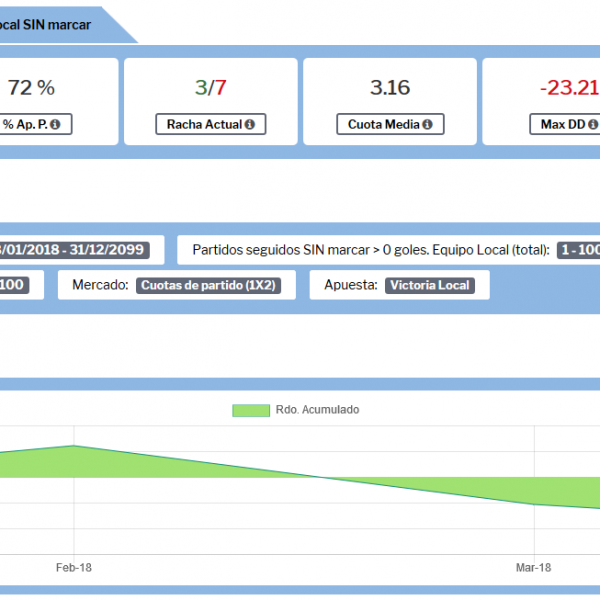The width and height of the screenshot is (600, 600).
Task: Click the info icon beside % Ap. P.
Action: coord(54,125)
